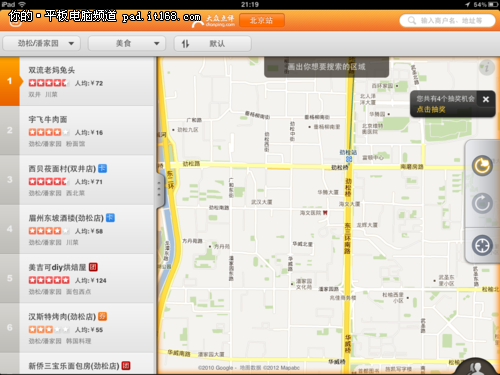Select restaurant 新侨三宝乐面包房(劲松店)
The image size is (500, 375).
pyautogui.click(x=77, y=364)
